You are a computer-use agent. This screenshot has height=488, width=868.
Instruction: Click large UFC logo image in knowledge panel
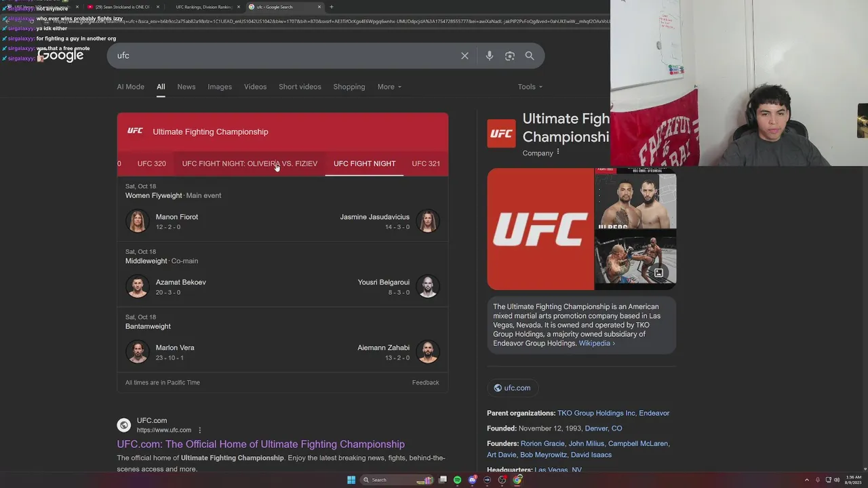(540, 229)
